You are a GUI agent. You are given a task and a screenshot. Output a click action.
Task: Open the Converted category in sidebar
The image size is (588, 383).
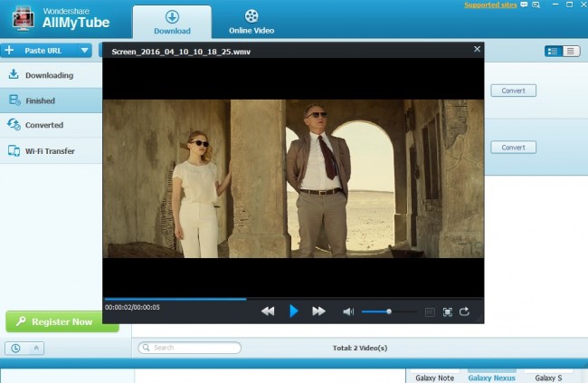51,125
